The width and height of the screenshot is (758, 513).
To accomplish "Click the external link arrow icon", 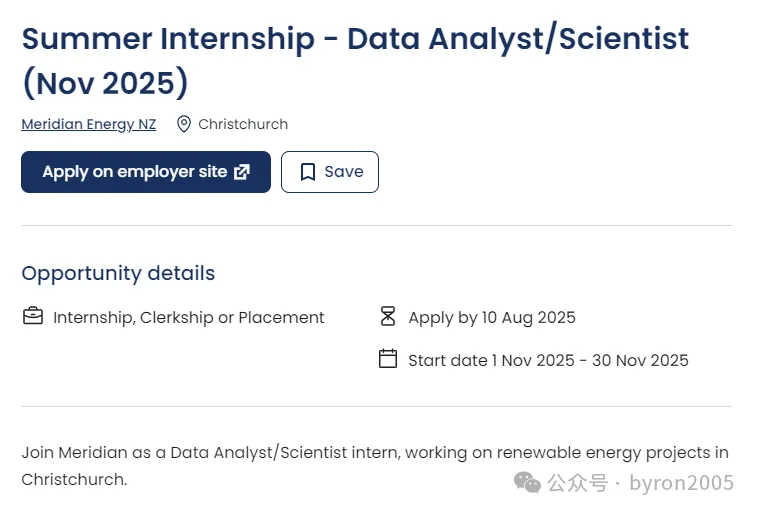I will (x=242, y=172).
